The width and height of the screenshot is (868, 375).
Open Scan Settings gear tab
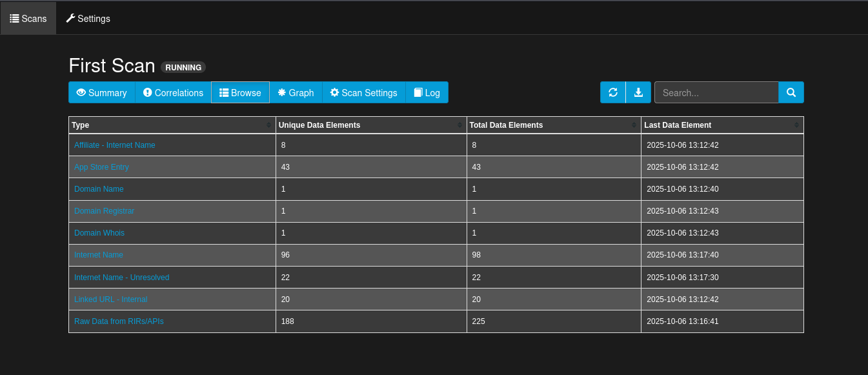tap(364, 92)
